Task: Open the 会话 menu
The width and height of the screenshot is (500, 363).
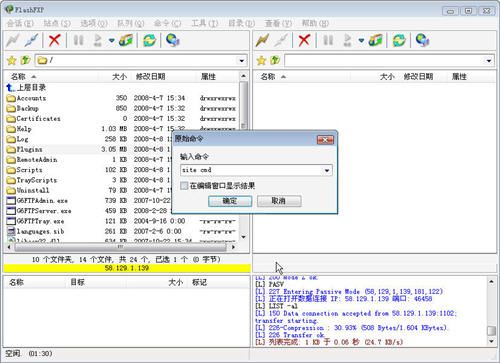Action: pyautogui.click(x=20, y=23)
